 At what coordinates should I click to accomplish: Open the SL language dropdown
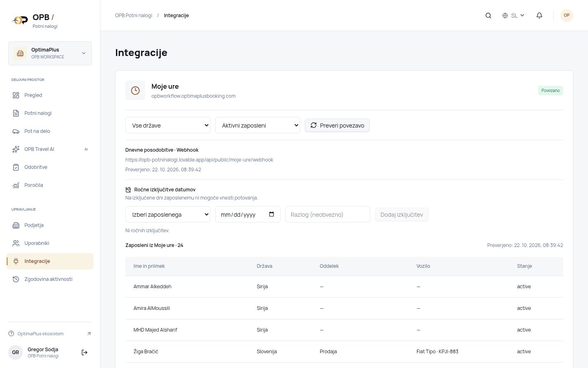pos(513,16)
